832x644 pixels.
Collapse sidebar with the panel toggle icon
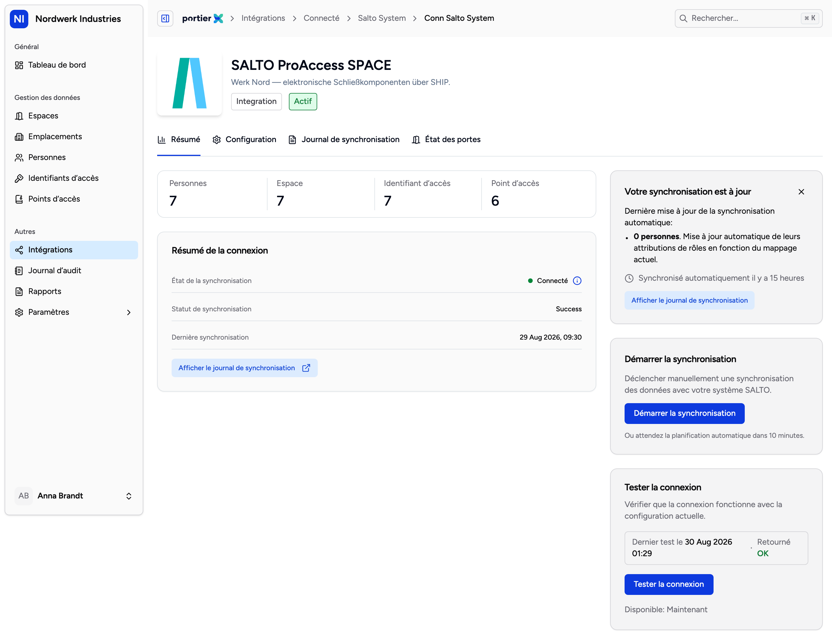coord(165,18)
